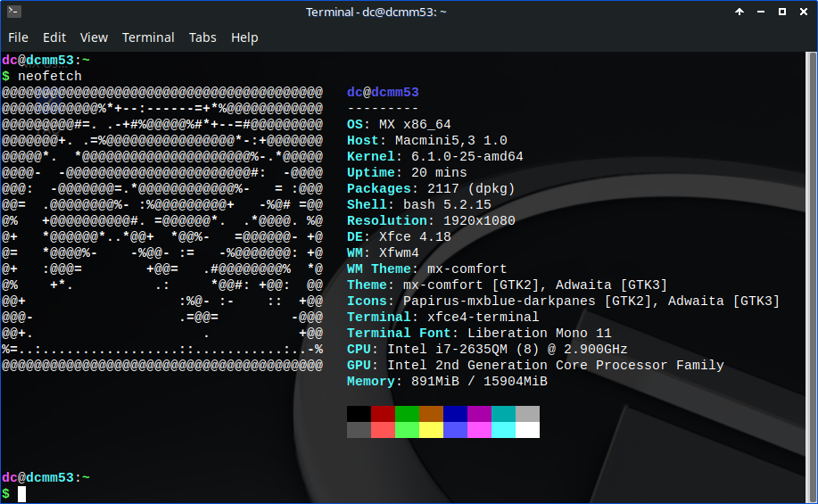Image resolution: width=818 pixels, height=504 pixels.
Task: Click the bright green color block
Action: (407, 430)
